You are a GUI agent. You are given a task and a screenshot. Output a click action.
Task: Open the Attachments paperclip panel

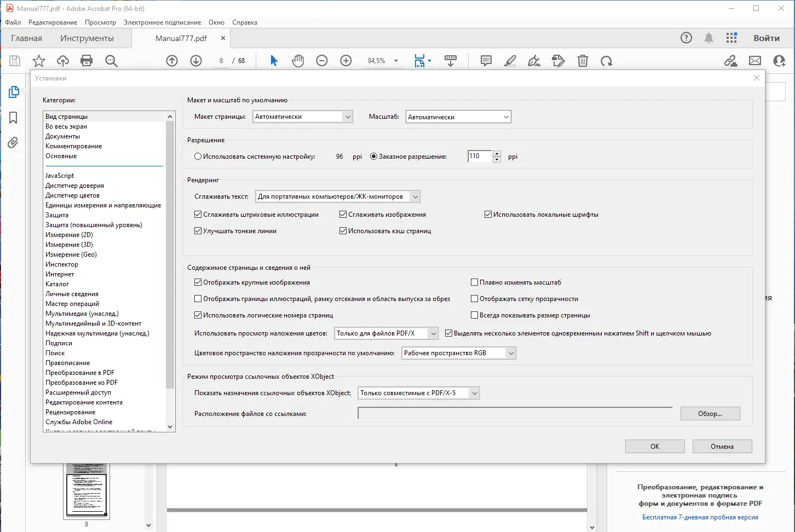click(13, 143)
